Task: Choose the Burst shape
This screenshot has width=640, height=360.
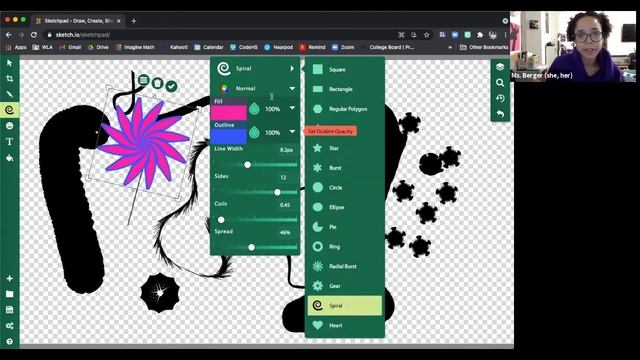Action: pyautogui.click(x=345, y=168)
